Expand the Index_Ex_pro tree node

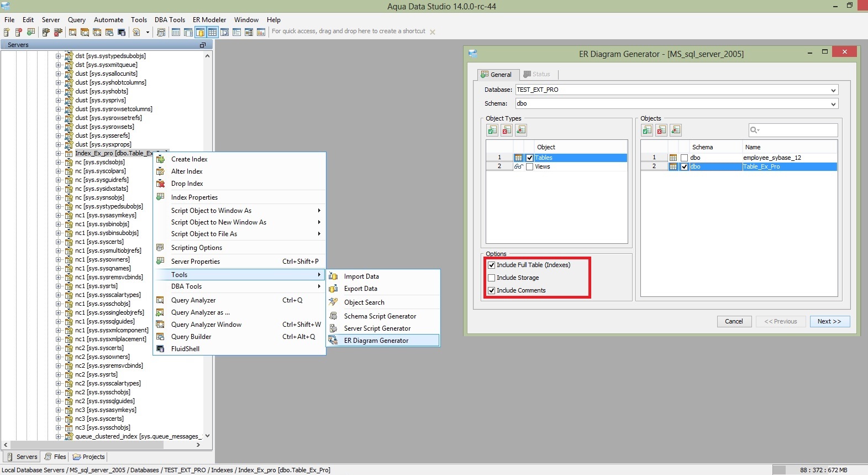tap(59, 153)
